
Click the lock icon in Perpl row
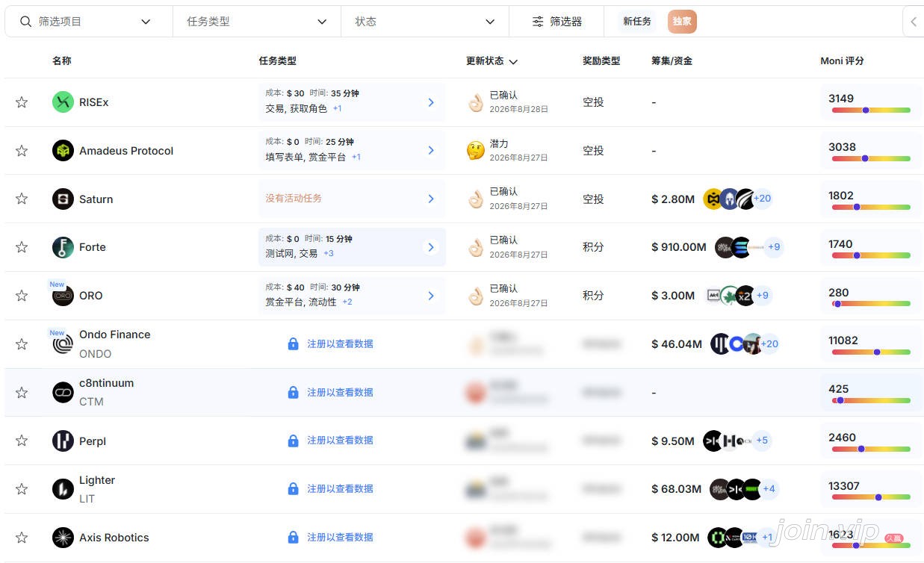point(294,441)
